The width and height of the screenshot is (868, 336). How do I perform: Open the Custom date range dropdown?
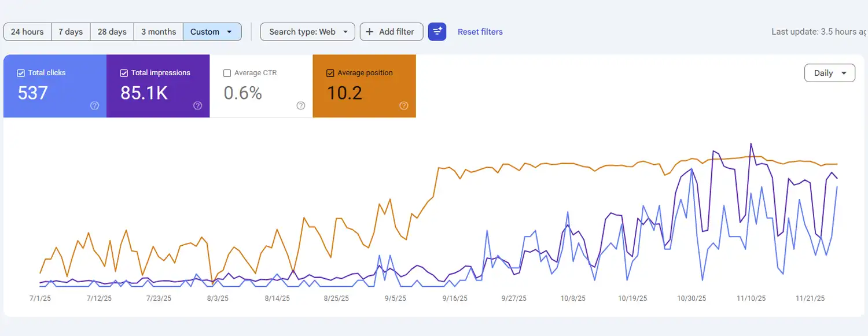(x=212, y=32)
